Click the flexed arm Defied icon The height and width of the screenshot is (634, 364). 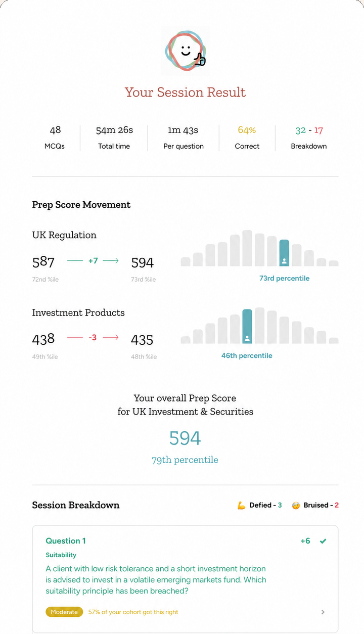[x=242, y=505]
